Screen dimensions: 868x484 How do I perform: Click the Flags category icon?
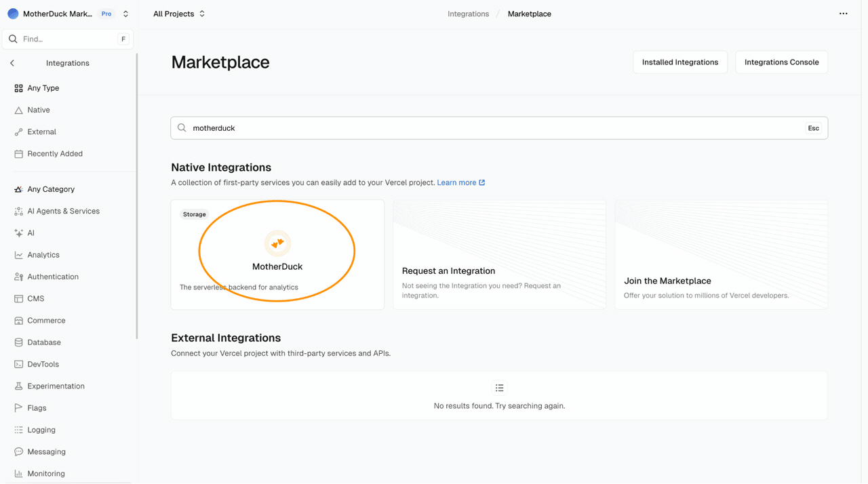tap(18, 407)
